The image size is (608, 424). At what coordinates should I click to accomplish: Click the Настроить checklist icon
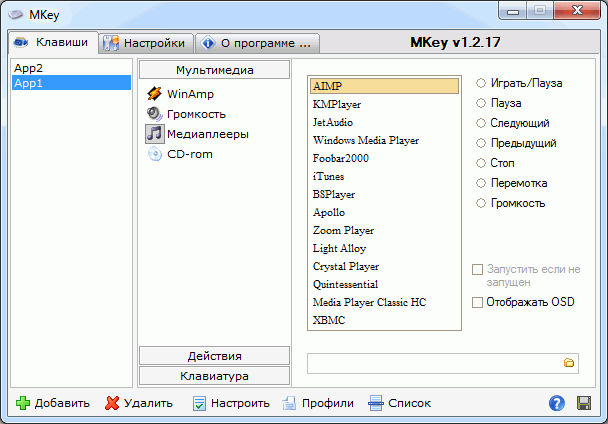click(x=199, y=403)
